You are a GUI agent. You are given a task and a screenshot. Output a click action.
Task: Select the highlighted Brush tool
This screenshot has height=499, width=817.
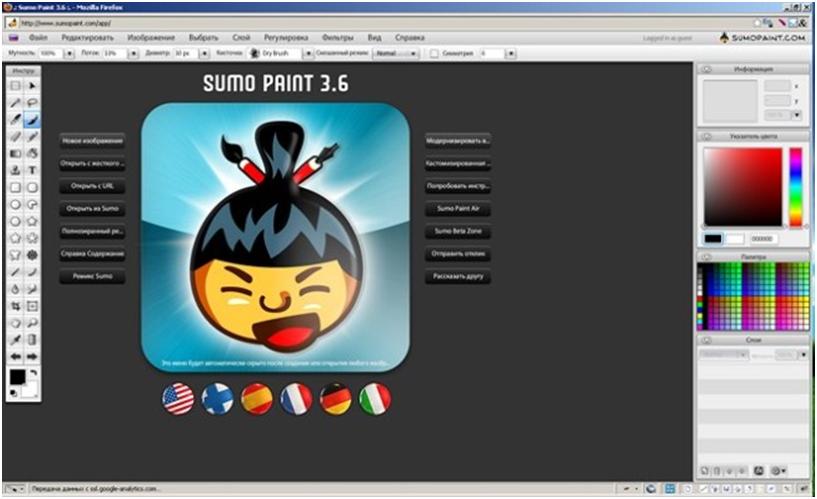tap(32, 120)
